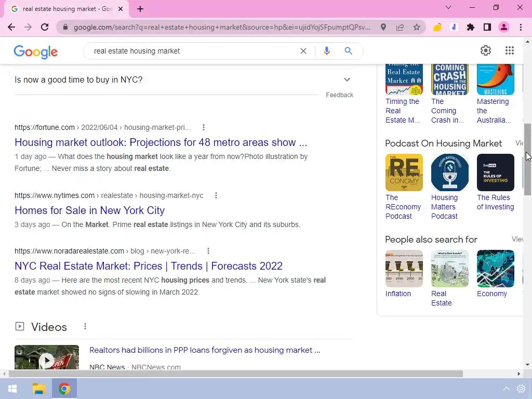
Task: Play the NBC News video thumbnail
Action: coord(47,357)
